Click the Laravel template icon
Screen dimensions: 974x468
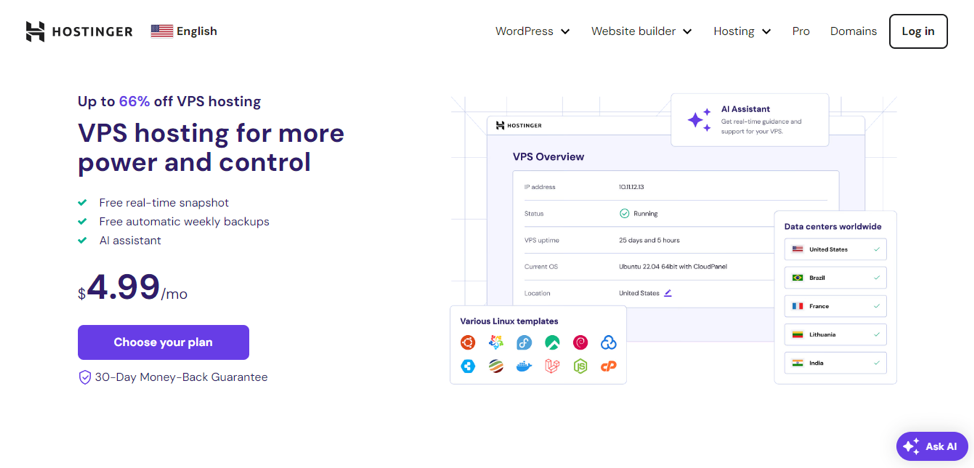click(552, 367)
